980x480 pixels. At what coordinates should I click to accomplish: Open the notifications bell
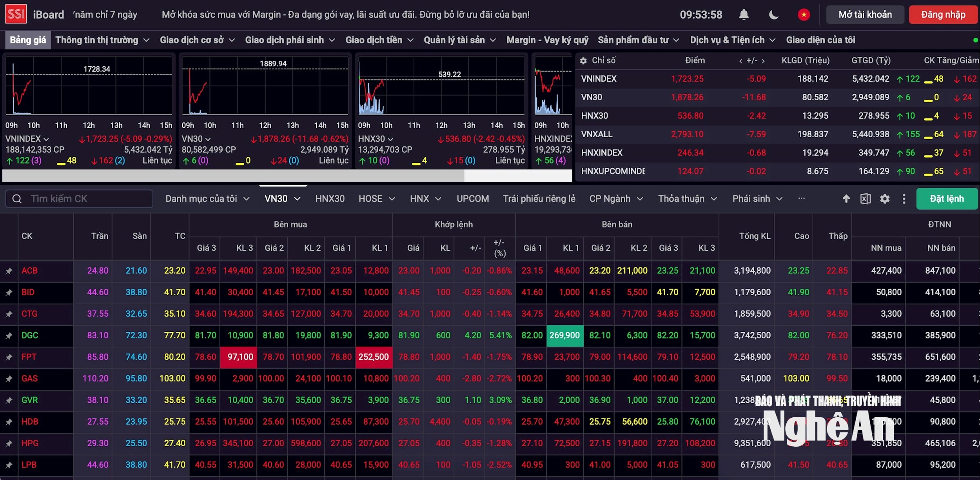(744, 15)
